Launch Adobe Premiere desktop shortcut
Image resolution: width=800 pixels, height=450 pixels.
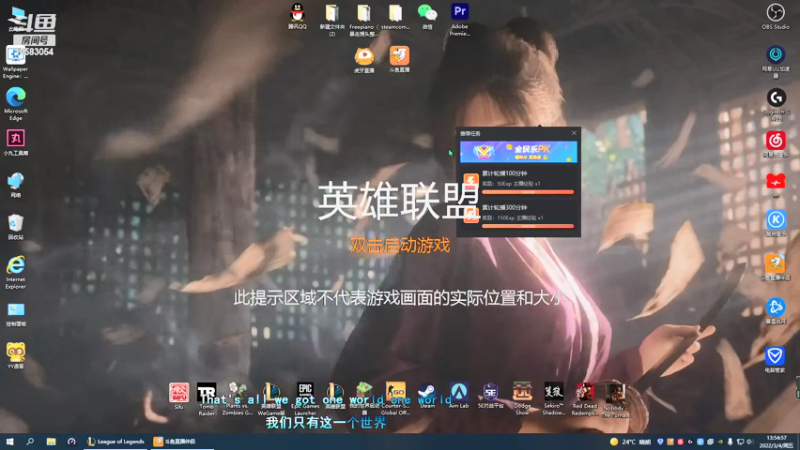tap(460, 19)
